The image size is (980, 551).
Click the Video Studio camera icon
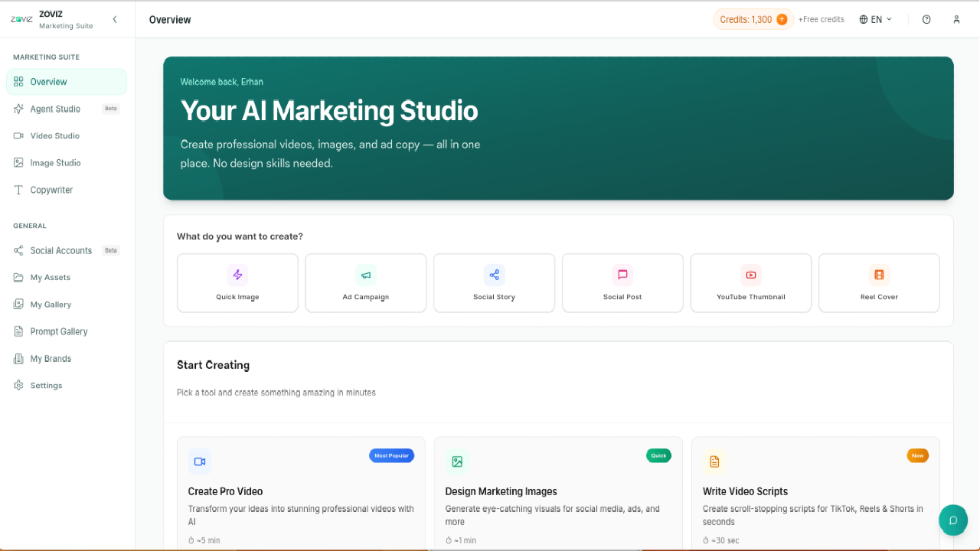(18, 135)
